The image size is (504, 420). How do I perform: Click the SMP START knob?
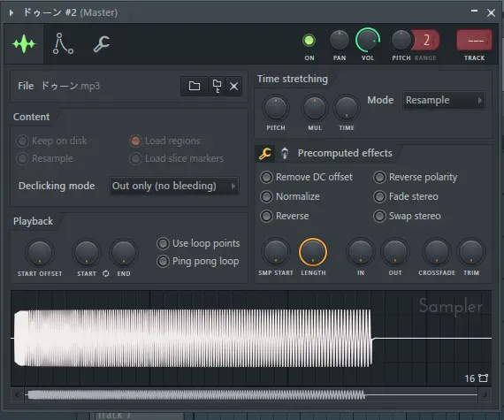pyautogui.click(x=276, y=252)
